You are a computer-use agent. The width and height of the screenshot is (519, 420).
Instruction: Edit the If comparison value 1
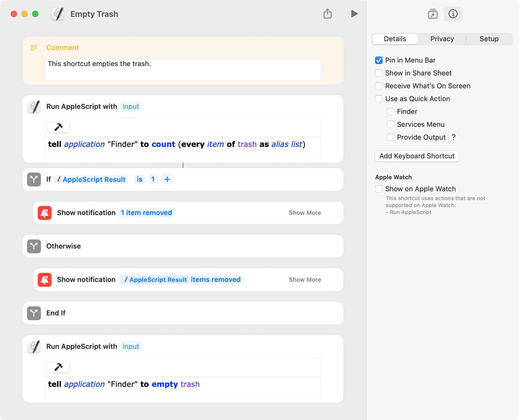pyautogui.click(x=153, y=179)
